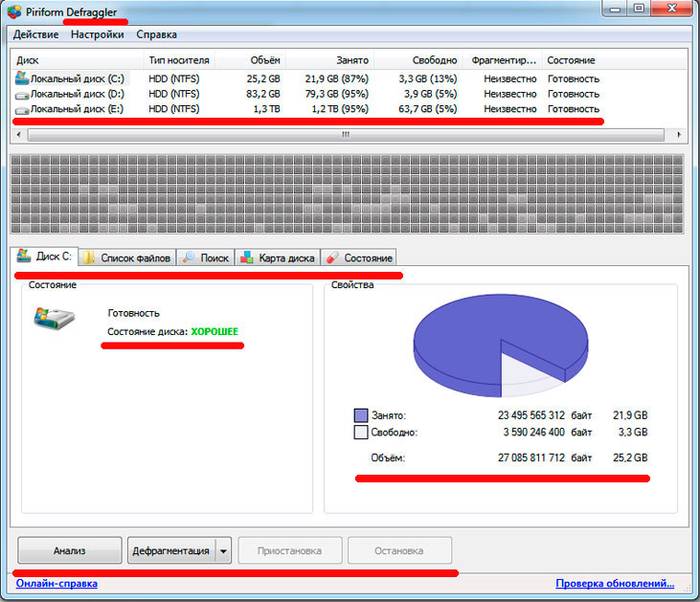Image resolution: width=700 pixels, height=602 pixels.
Task: Click the purple Занято color swatch
Action: click(361, 415)
